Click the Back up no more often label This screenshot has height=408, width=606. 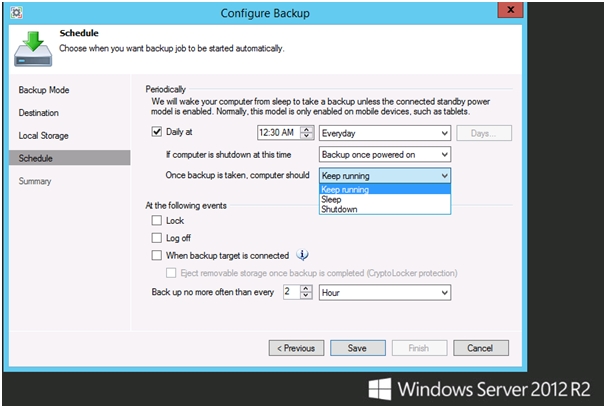tap(213, 292)
